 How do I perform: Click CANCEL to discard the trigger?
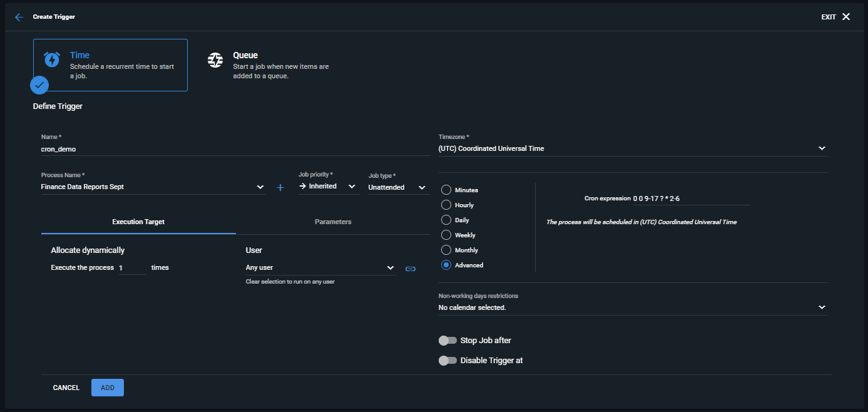click(66, 387)
